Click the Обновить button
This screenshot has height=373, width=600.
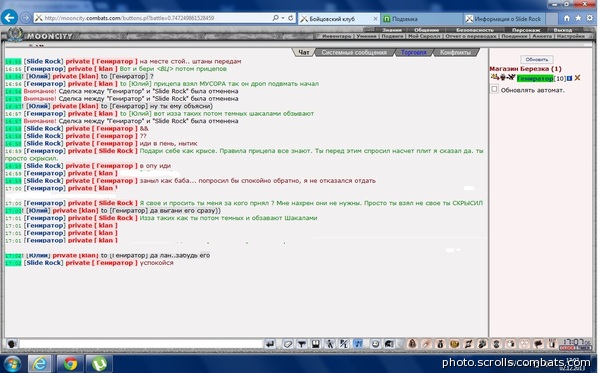536,59
